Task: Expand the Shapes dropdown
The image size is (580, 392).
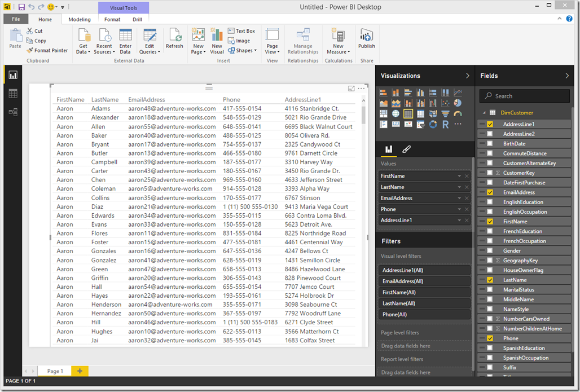Action: click(x=242, y=51)
